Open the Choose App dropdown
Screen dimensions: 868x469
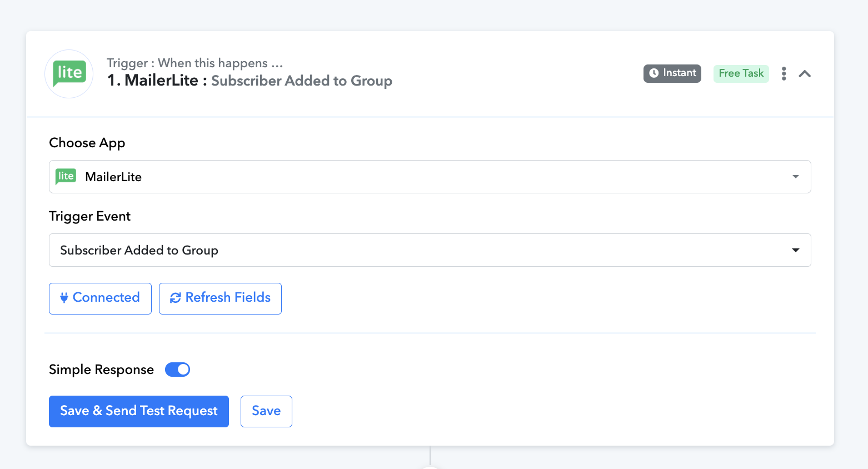(x=430, y=177)
